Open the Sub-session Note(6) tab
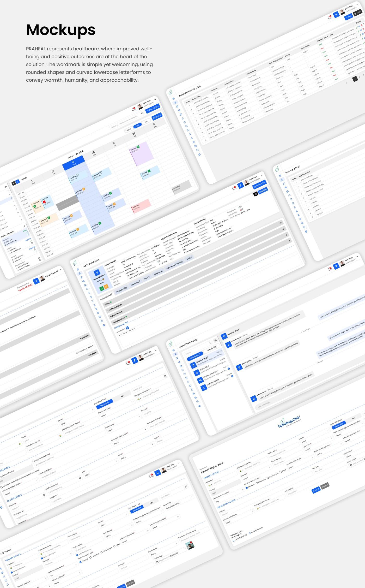 pos(174,265)
